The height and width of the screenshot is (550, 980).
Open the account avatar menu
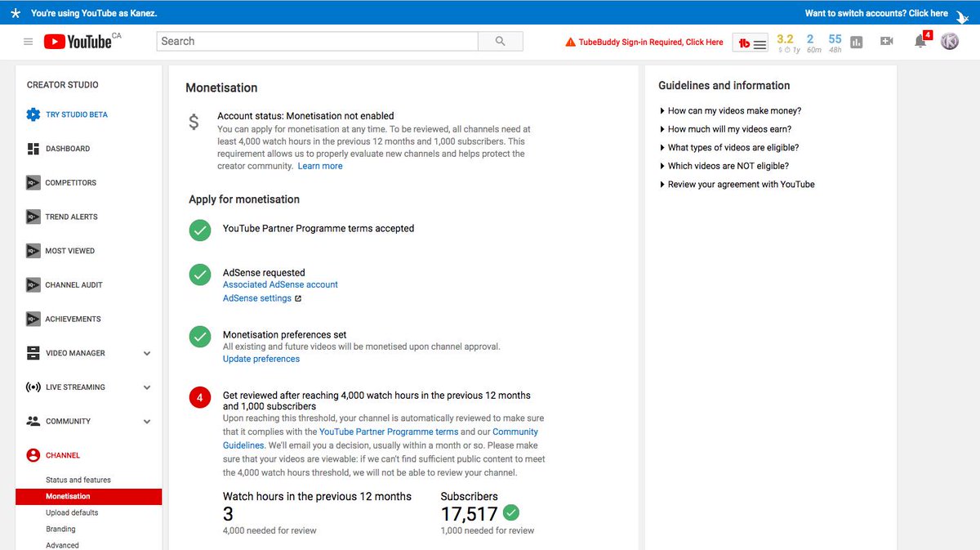point(950,41)
